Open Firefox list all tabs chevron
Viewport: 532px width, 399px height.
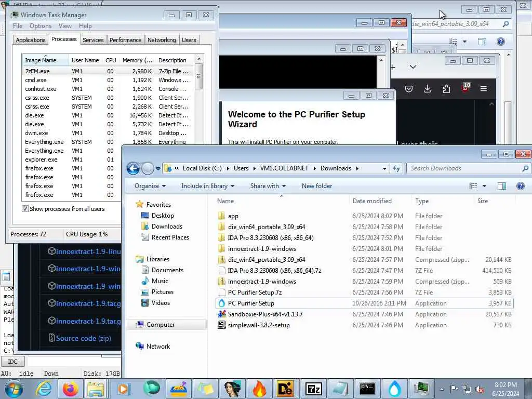[413, 67]
